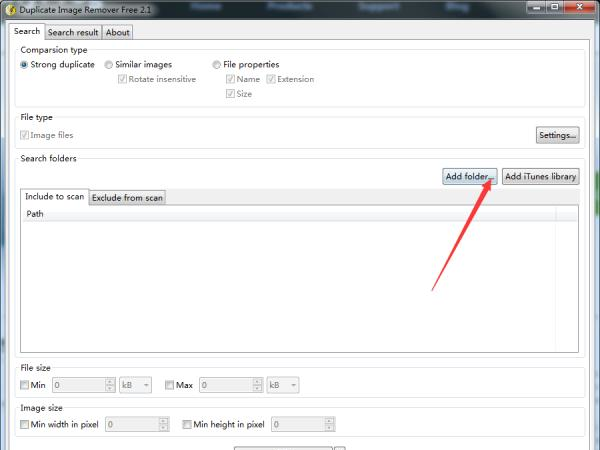Increase Min height with up spinner
600x450 pixels.
tap(329, 421)
